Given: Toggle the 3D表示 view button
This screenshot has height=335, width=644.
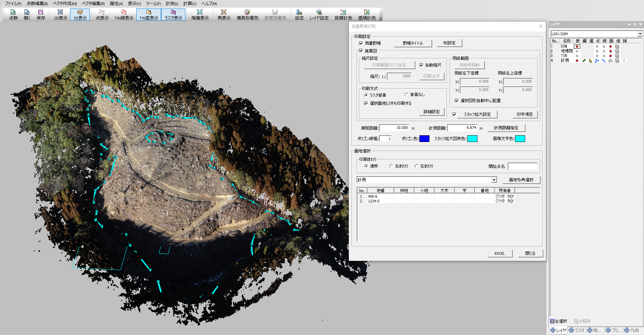Looking at the screenshot, I should point(80,14).
